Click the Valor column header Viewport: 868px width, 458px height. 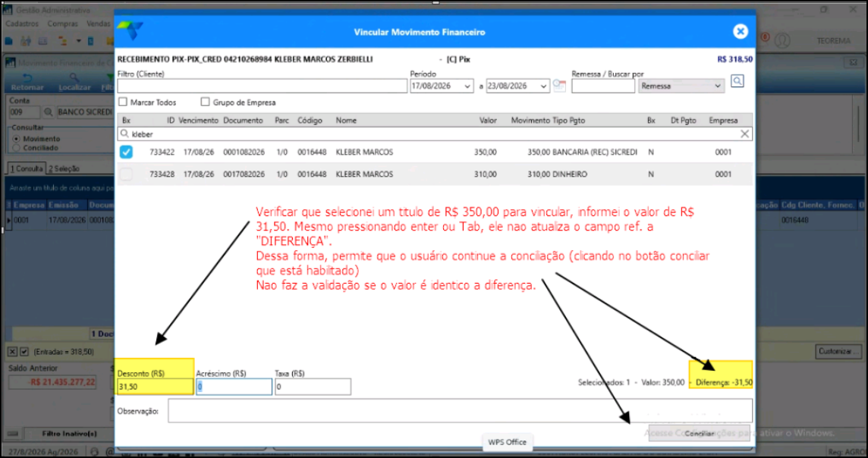coord(489,120)
